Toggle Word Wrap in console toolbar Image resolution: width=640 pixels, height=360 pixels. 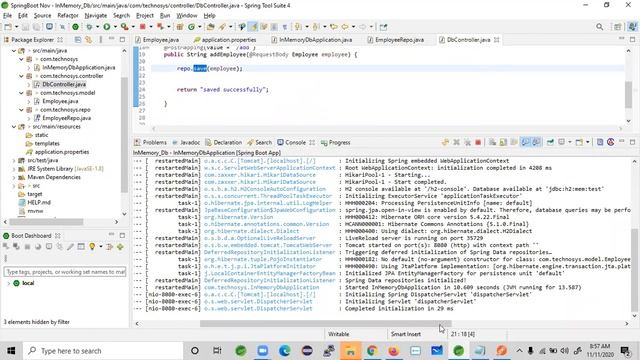(514, 142)
